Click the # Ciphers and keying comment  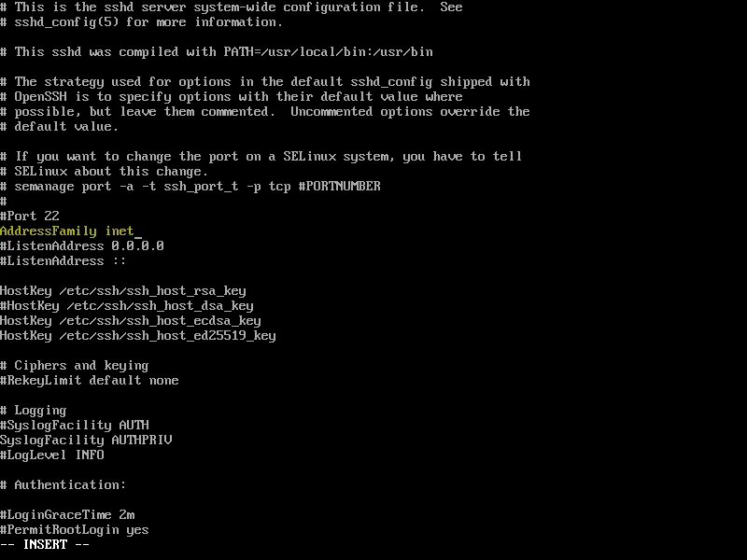click(x=75, y=366)
